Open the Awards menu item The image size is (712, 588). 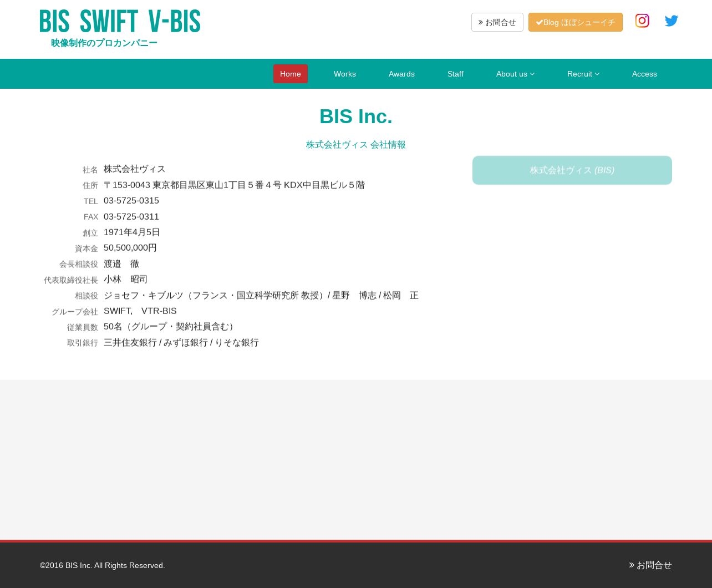[401, 74]
